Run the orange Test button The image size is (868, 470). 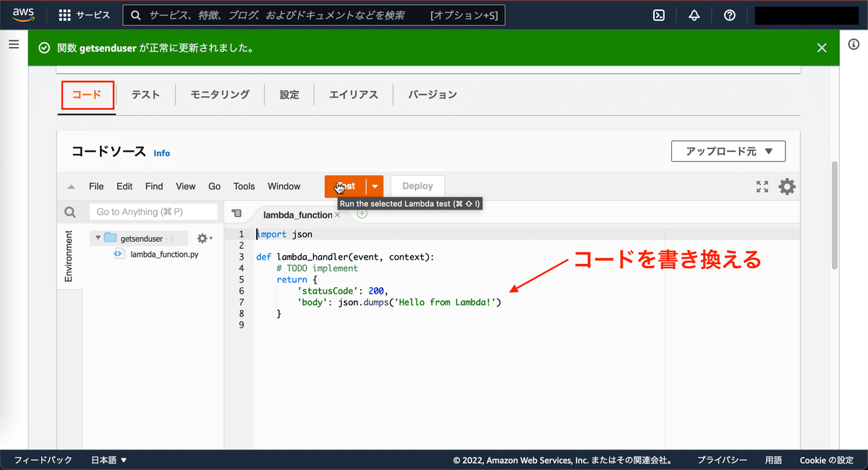(346, 187)
